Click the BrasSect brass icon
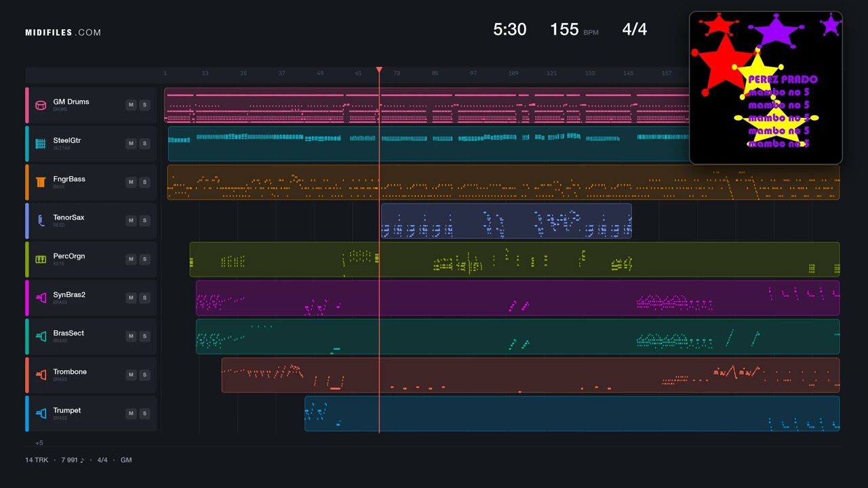The height and width of the screenshot is (488, 868). (40, 337)
